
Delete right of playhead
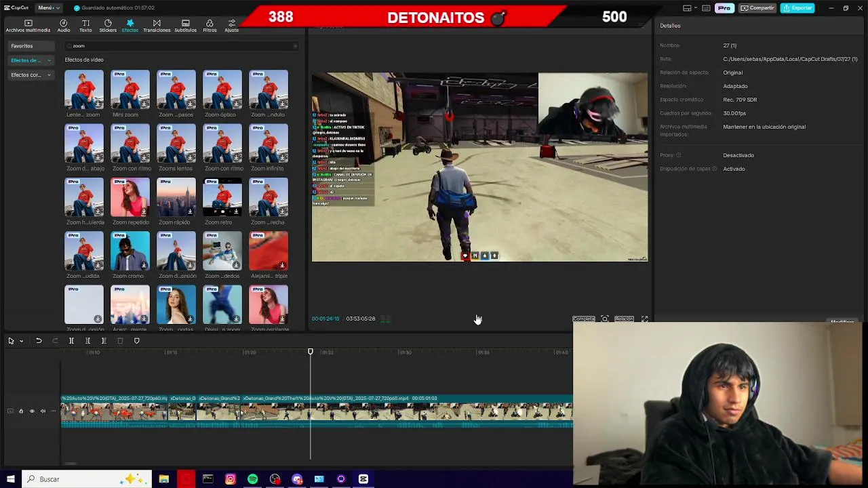point(104,341)
